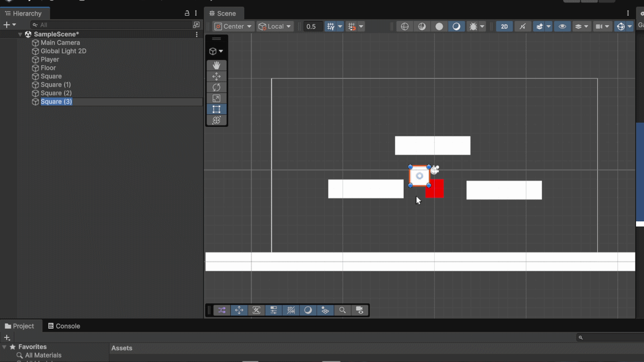Adjust the grid opacity value of 0.5
This screenshot has height=362, width=644.
point(312,26)
